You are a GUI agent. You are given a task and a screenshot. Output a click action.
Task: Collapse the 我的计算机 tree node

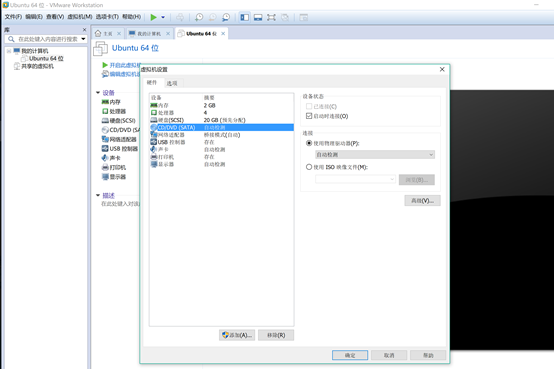(9, 51)
